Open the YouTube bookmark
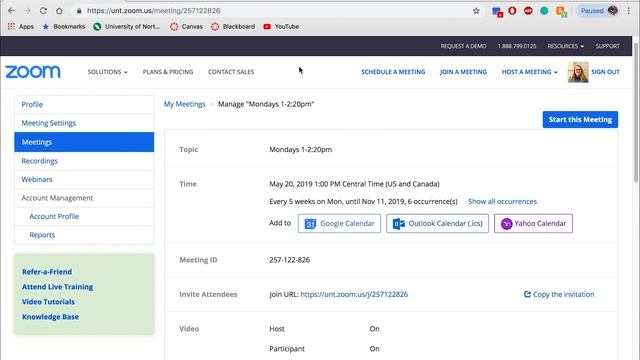Viewport: 640px width, 360px height. click(x=281, y=27)
